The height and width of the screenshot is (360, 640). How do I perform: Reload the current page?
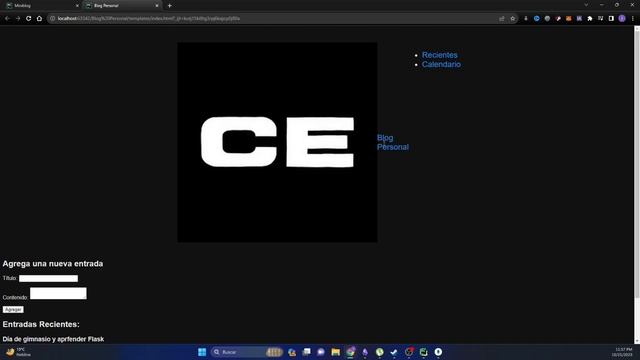[x=29, y=18]
